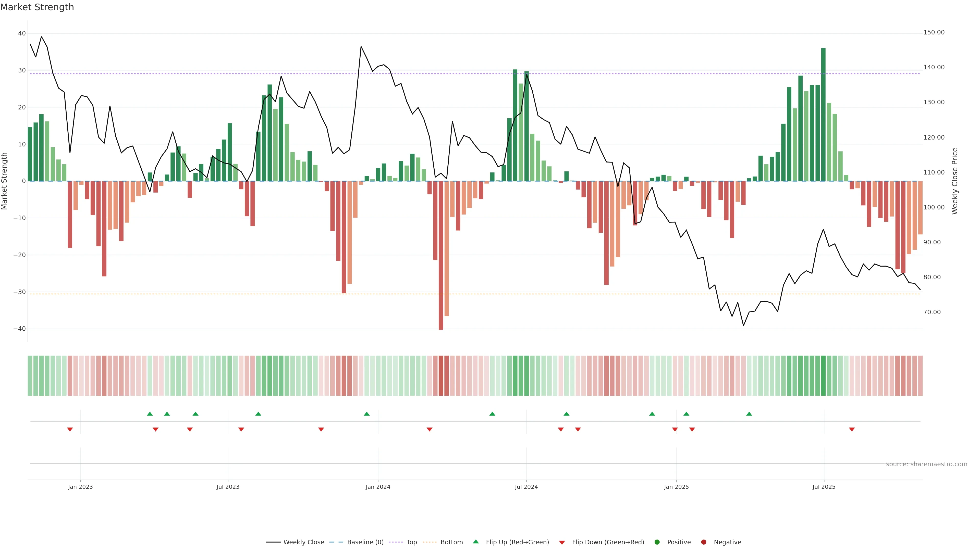Click the Market Strength chart title
980x551 pixels.
click(x=37, y=7)
